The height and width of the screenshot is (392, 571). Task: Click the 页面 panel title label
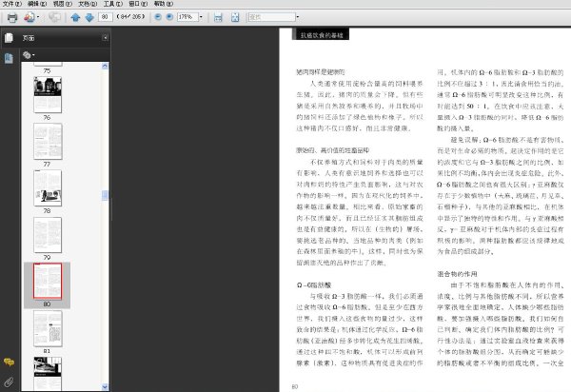coord(29,38)
